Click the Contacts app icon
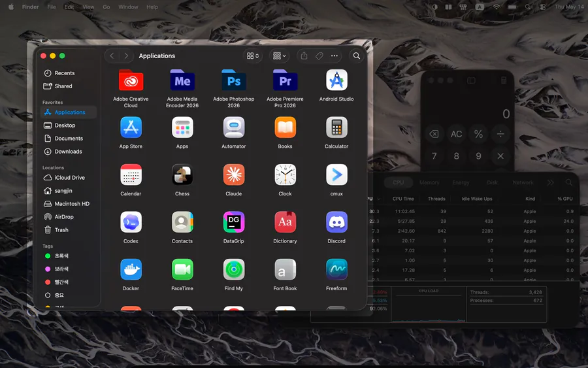The height and width of the screenshot is (368, 588). coord(182,222)
